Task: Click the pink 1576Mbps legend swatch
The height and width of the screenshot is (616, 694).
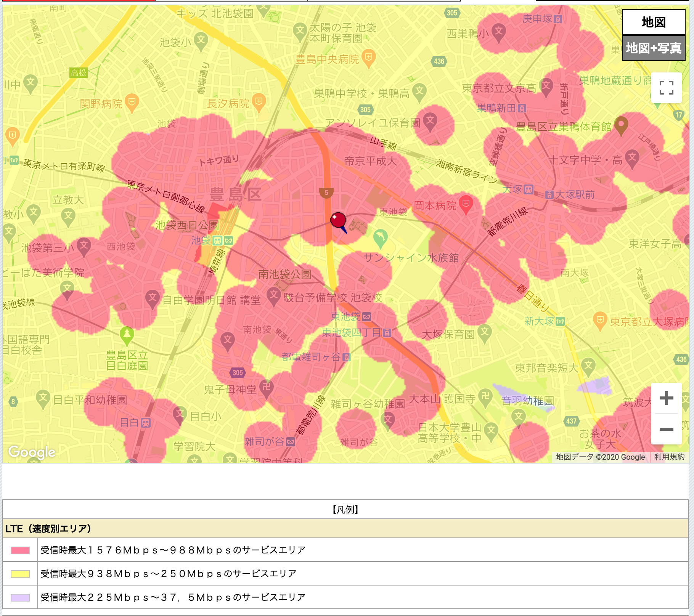Action: pyautogui.click(x=20, y=550)
